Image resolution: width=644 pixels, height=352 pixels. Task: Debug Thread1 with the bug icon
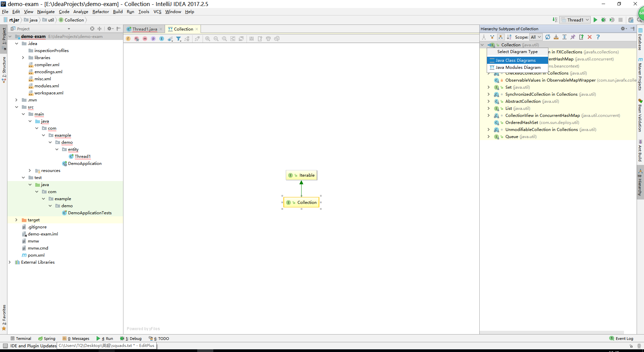coord(604,20)
